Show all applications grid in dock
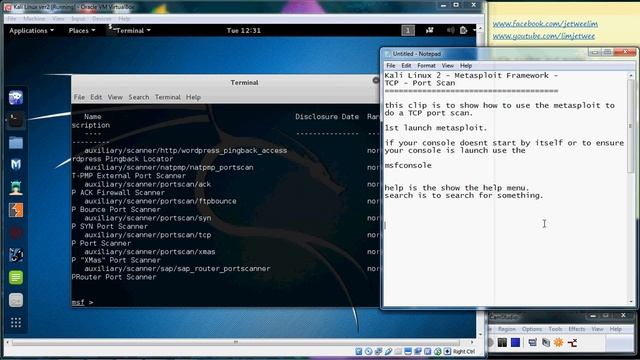The height and width of the screenshot is (360, 640). 16,323
